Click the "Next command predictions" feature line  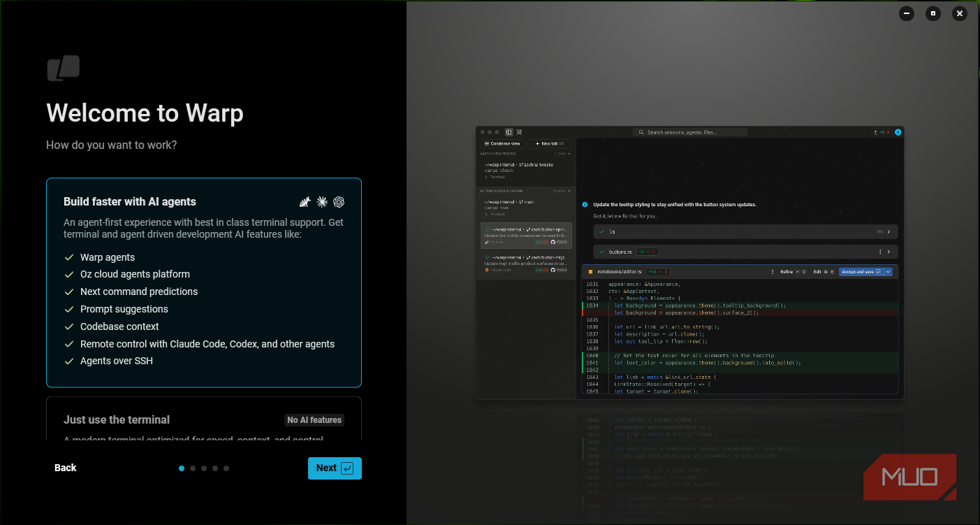coord(139,292)
